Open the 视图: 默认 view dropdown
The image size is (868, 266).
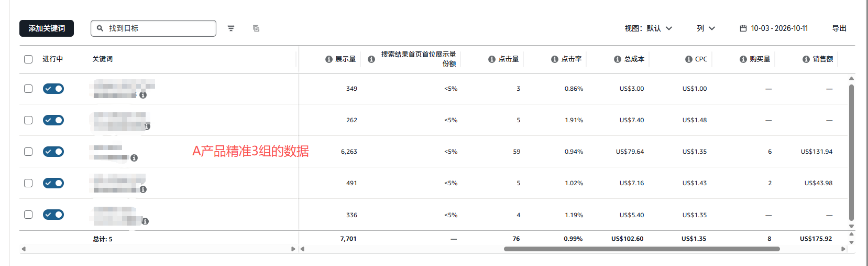(648, 28)
